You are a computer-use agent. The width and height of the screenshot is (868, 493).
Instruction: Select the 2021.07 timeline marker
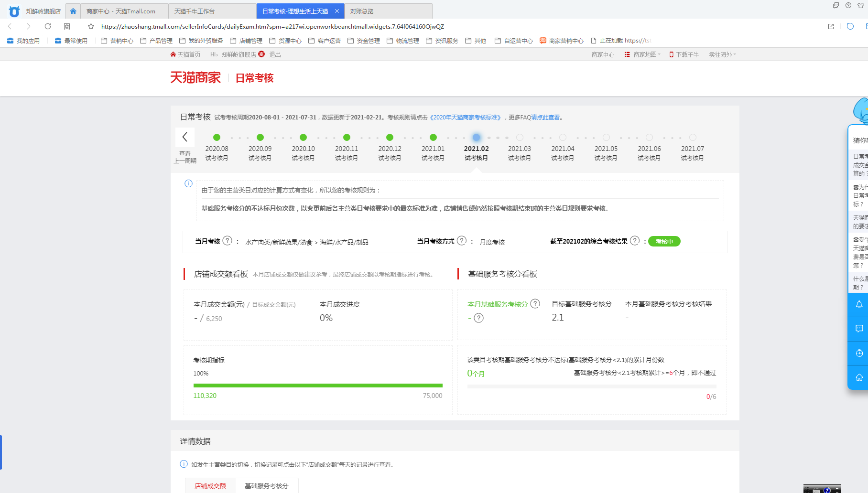[693, 138]
